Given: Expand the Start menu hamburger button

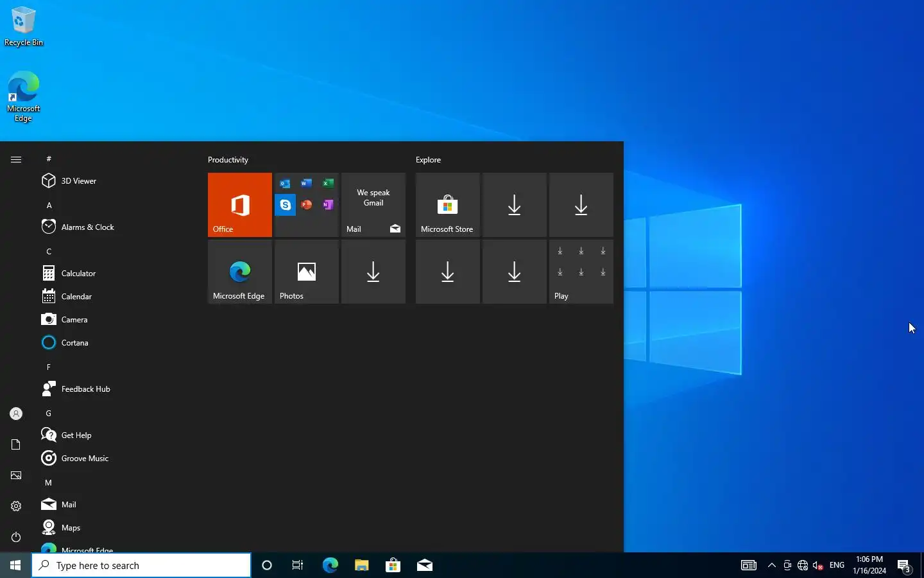Looking at the screenshot, I should click(16, 159).
